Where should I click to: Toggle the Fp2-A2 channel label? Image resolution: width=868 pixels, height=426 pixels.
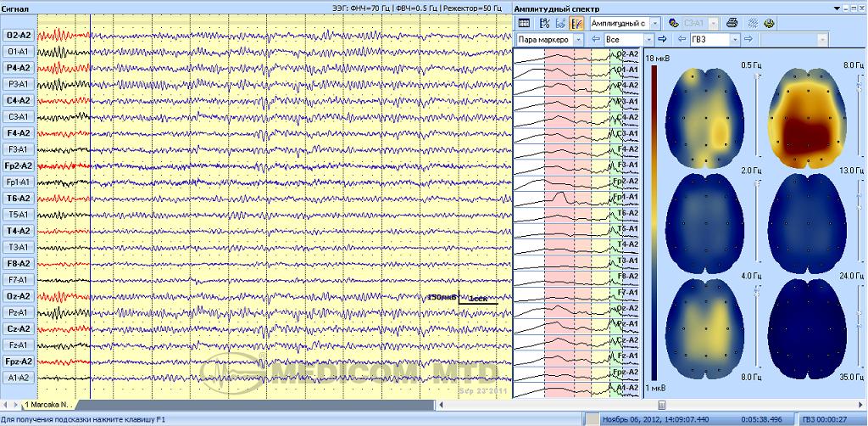[x=18, y=165]
